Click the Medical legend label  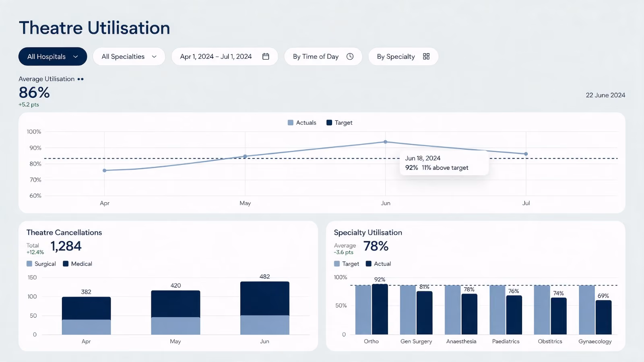82,264
